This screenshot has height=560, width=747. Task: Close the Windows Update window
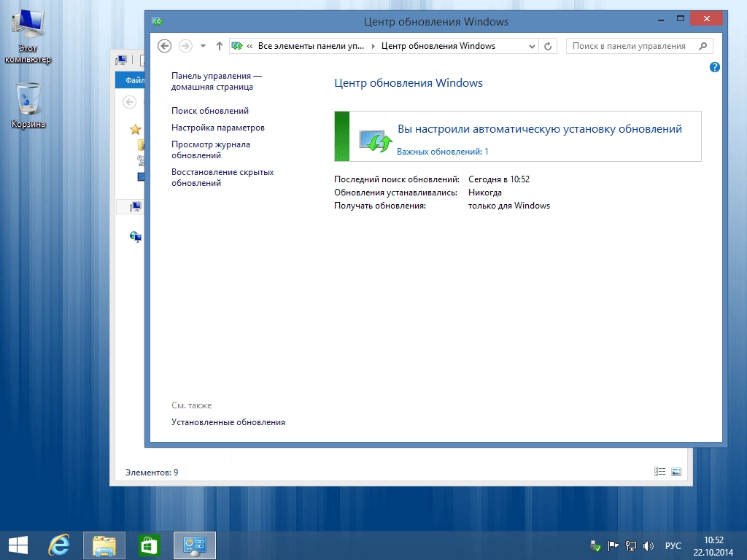tap(706, 18)
